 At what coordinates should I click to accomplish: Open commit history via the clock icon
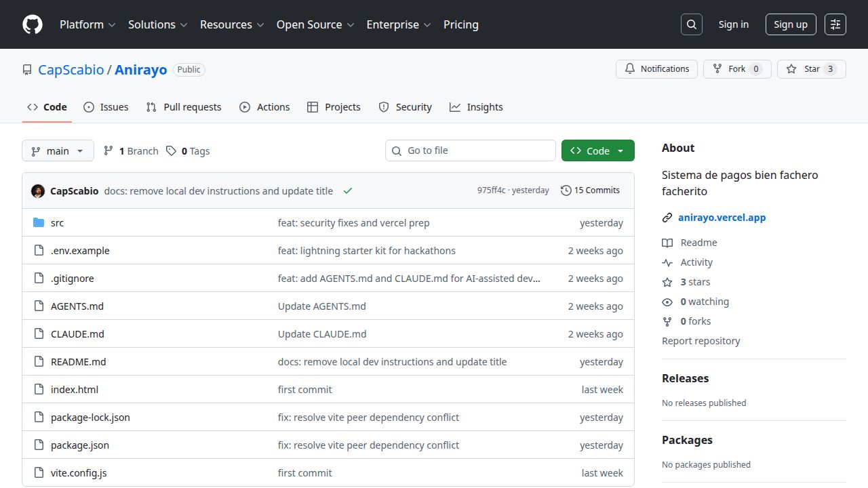[566, 190]
